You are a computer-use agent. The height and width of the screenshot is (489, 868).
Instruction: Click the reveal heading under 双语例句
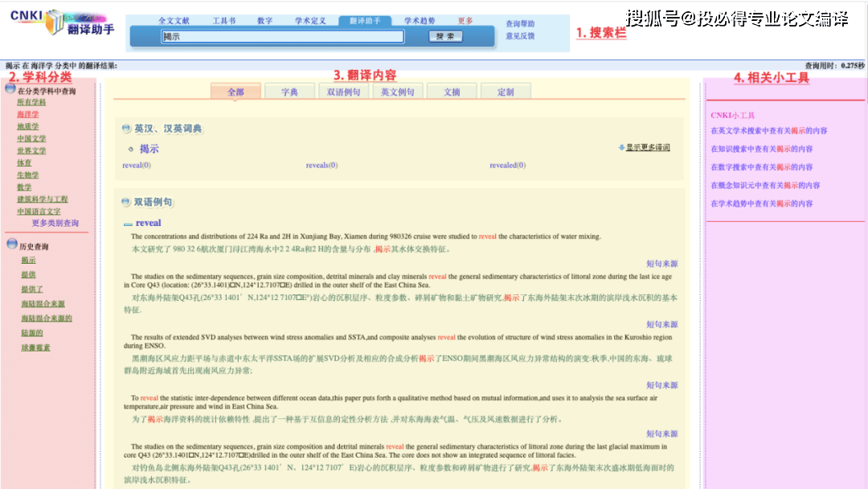coord(149,223)
